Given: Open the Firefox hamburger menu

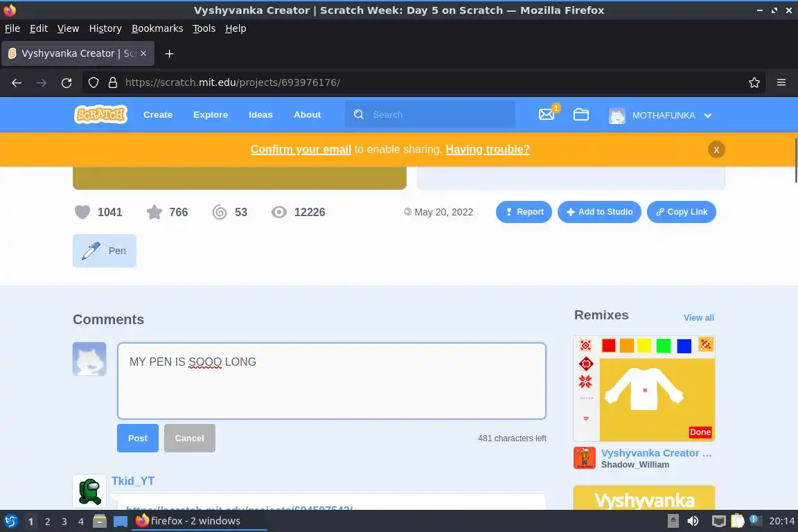Looking at the screenshot, I should pos(781,82).
